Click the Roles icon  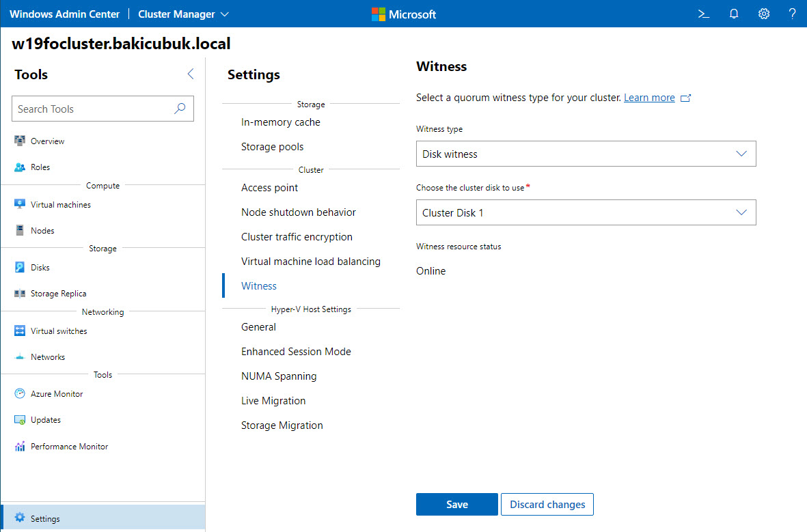tap(20, 167)
